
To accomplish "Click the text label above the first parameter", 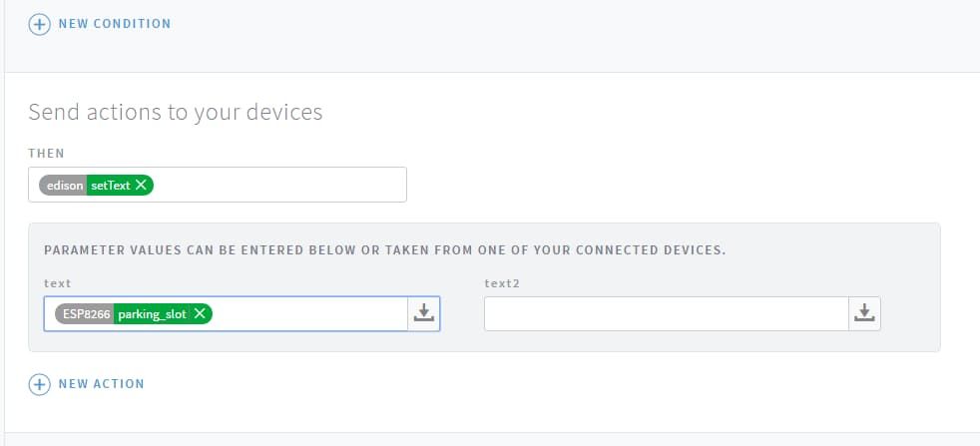I will pyautogui.click(x=58, y=283).
